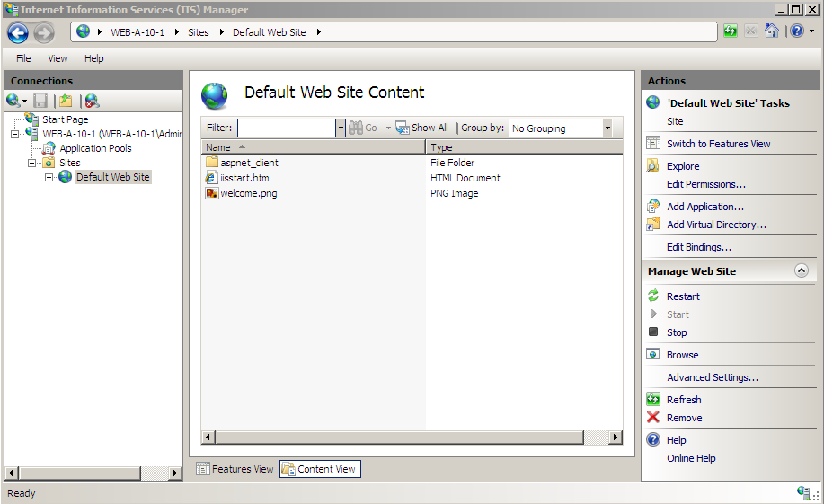
Task: Click the Go binoculars icon in filter bar
Action: pos(356,128)
